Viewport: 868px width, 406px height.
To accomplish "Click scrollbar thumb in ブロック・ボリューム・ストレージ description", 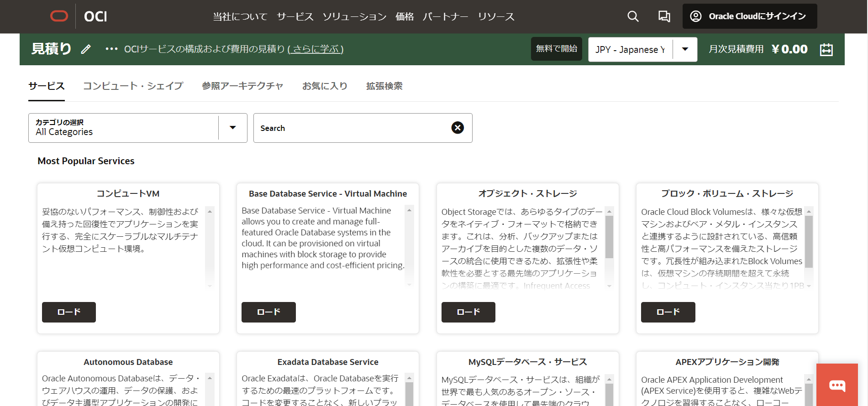I will coord(809,242).
